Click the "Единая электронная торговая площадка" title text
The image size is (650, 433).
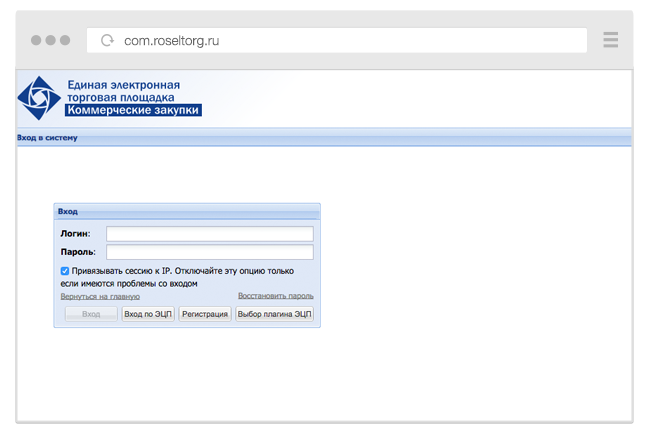(x=123, y=92)
